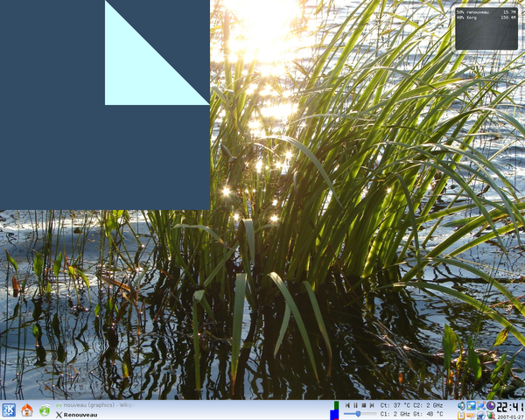Click the dark blue Renouveau window area
525x420 pixels.
(x=52, y=131)
